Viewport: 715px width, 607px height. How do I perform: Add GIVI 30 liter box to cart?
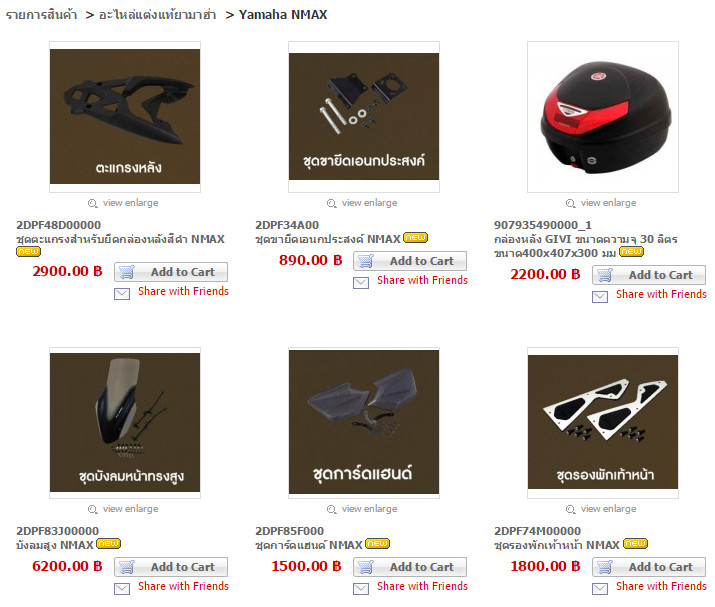click(649, 275)
